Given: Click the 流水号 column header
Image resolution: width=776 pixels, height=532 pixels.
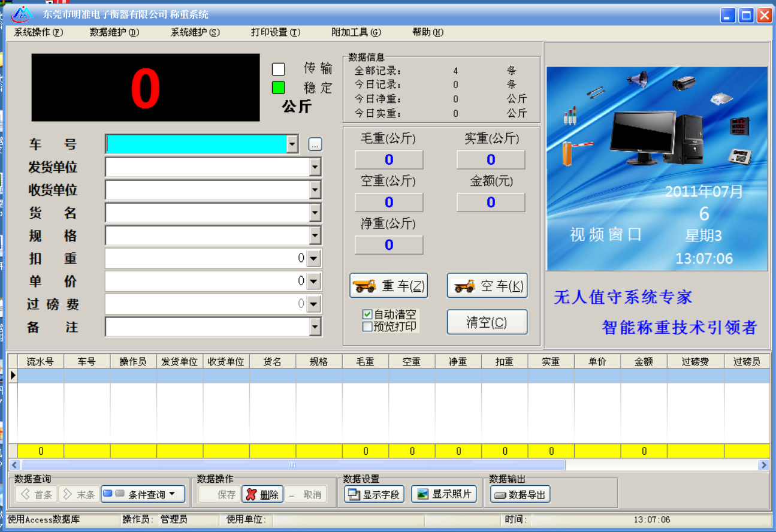Looking at the screenshot, I should [41, 362].
